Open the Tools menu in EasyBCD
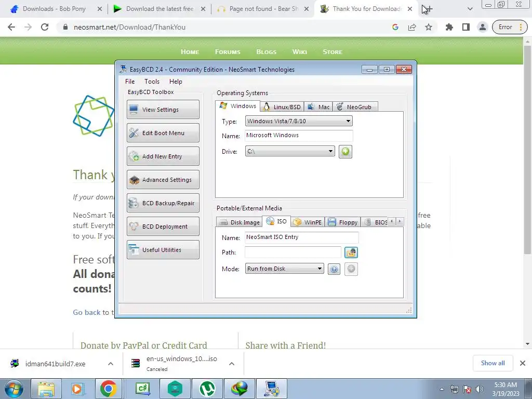532x399 pixels. (x=152, y=82)
